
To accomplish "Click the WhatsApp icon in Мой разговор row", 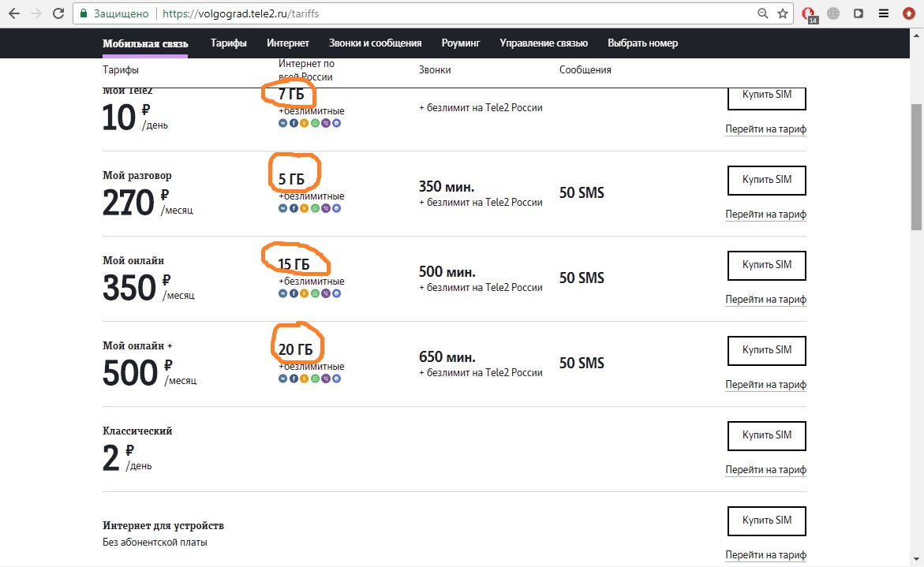I will 315,208.
